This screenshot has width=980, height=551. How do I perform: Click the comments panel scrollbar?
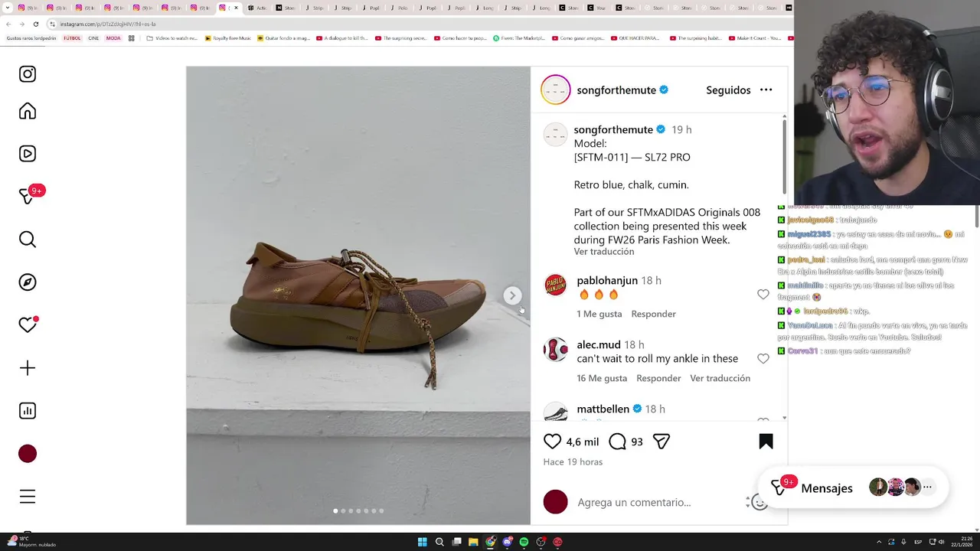[x=784, y=155]
